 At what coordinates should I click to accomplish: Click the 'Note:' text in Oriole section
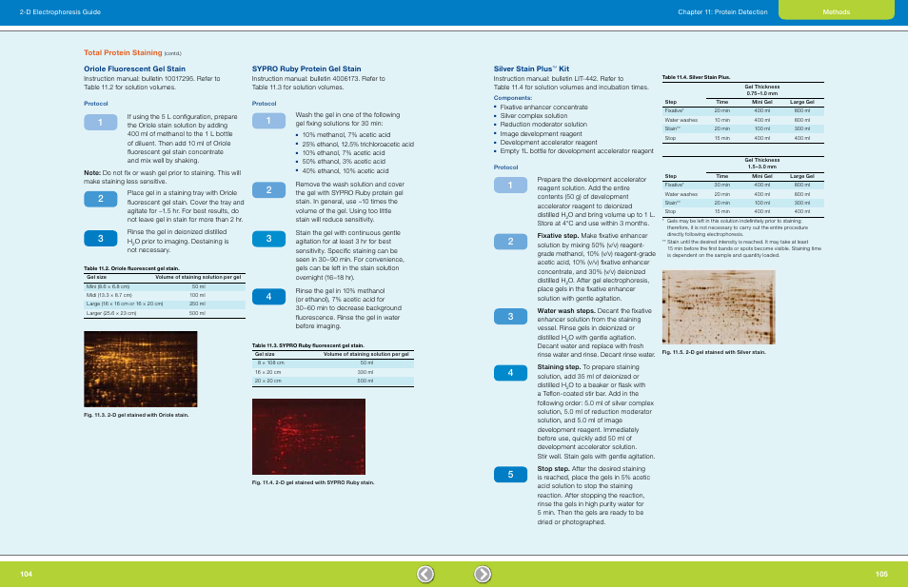tap(92, 172)
